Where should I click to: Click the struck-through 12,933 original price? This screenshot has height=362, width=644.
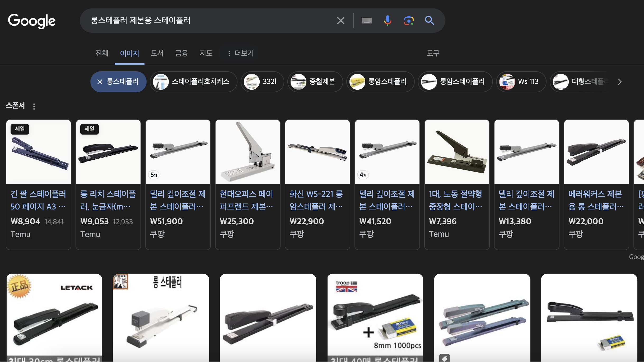click(123, 222)
